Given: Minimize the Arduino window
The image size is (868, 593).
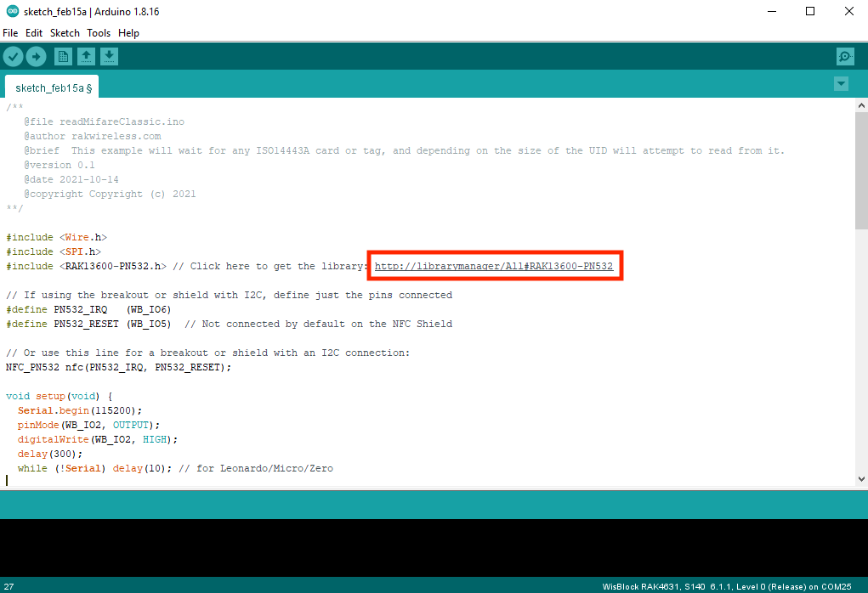Looking at the screenshot, I should click(x=772, y=11).
